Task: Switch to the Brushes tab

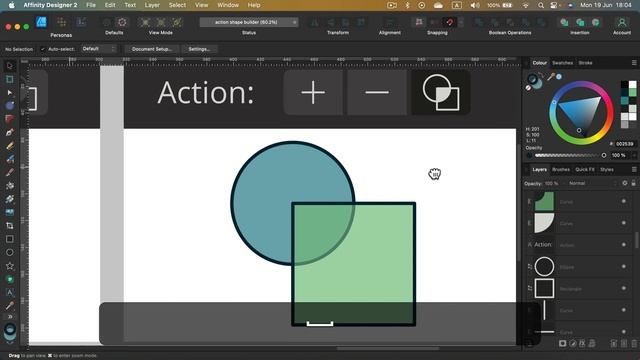Action: tap(561, 169)
